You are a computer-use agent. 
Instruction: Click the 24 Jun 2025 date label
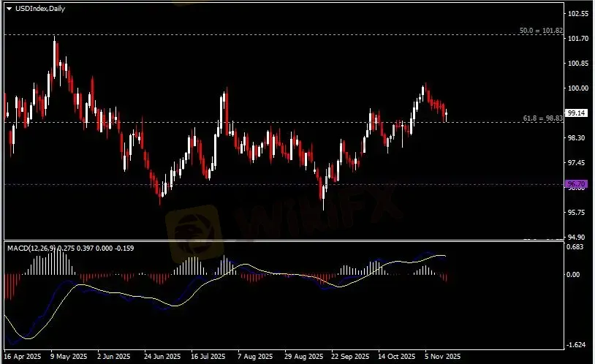pos(162,358)
